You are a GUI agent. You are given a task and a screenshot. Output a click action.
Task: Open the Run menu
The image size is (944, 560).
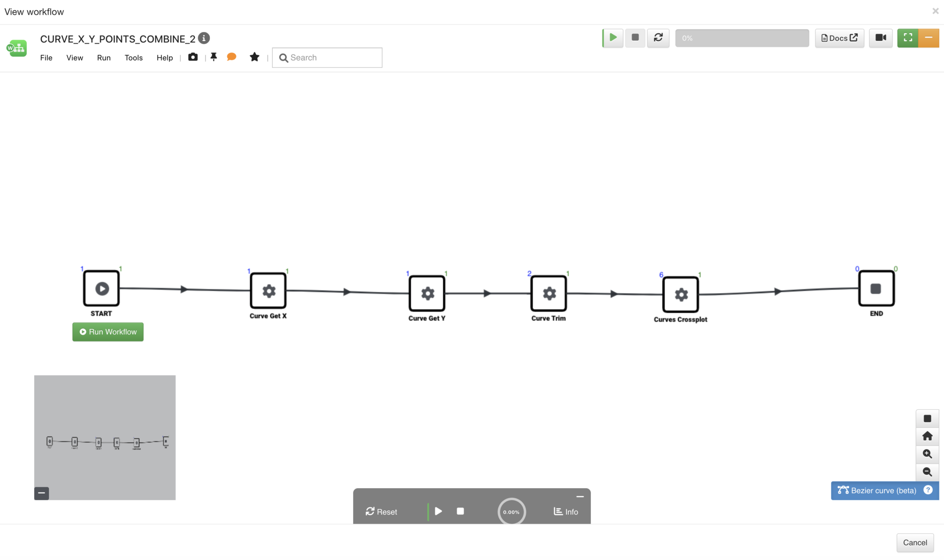click(x=104, y=58)
